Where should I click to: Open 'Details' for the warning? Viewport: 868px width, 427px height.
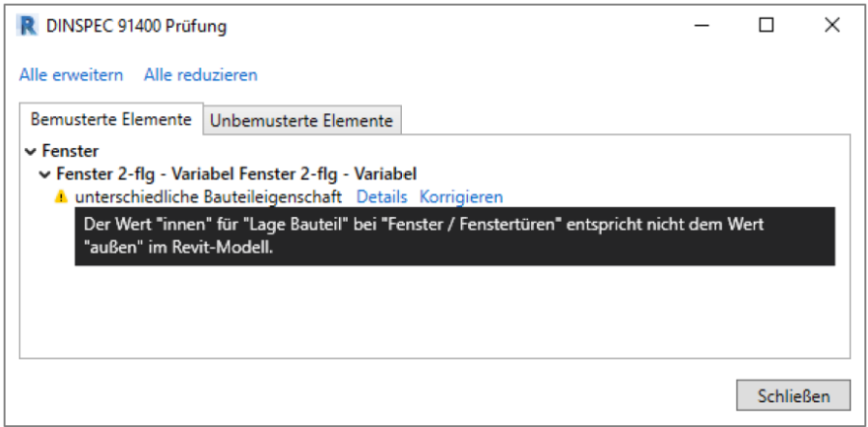click(x=381, y=197)
